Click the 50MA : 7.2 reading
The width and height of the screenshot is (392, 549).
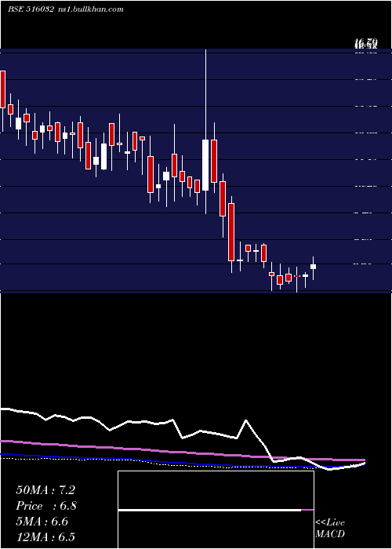pyautogui.click(x=45, y=490)
